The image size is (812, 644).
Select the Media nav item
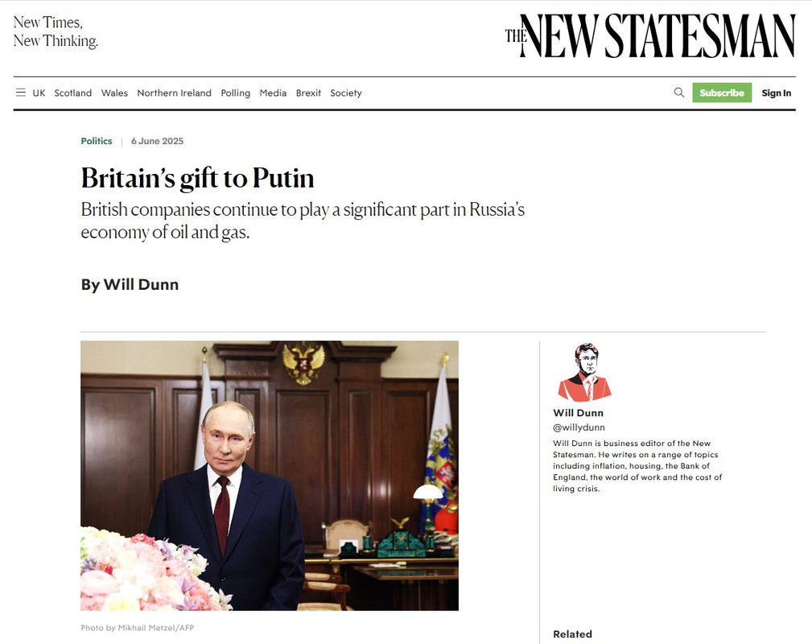pyautogui.click(x=273, y=93)
